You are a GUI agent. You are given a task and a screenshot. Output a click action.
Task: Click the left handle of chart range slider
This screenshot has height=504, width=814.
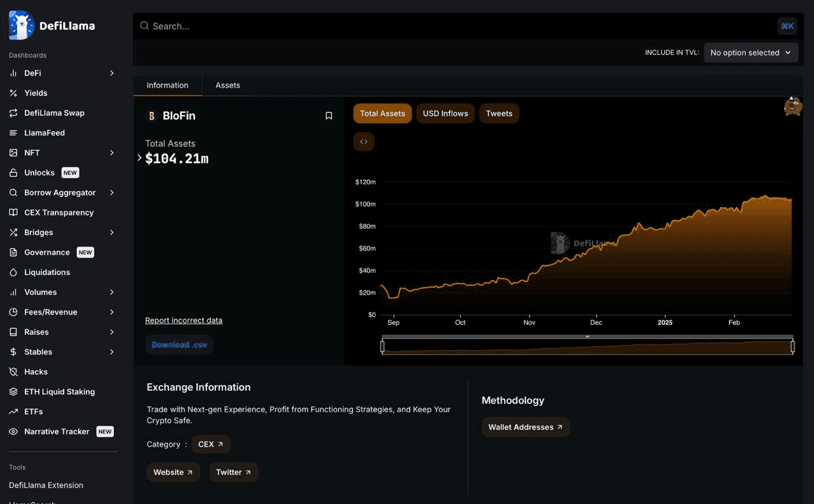pos(382,346)
